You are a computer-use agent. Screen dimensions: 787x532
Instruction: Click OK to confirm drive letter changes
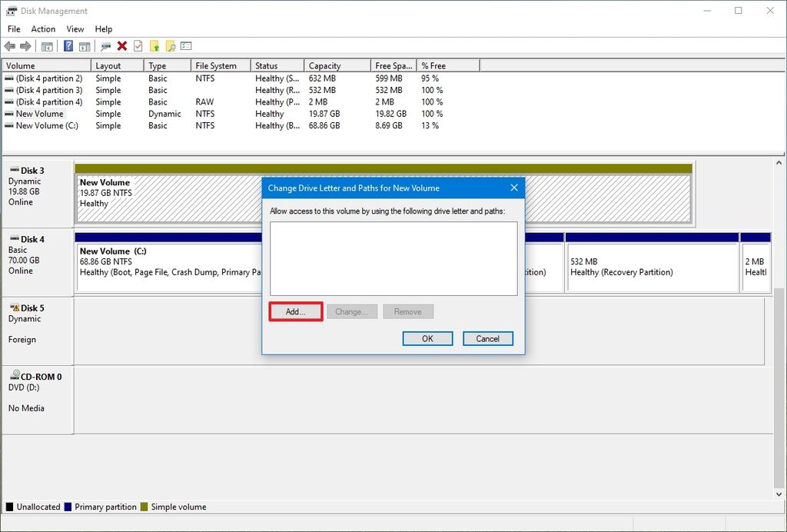pyautogui.click(x=427, y=338)
